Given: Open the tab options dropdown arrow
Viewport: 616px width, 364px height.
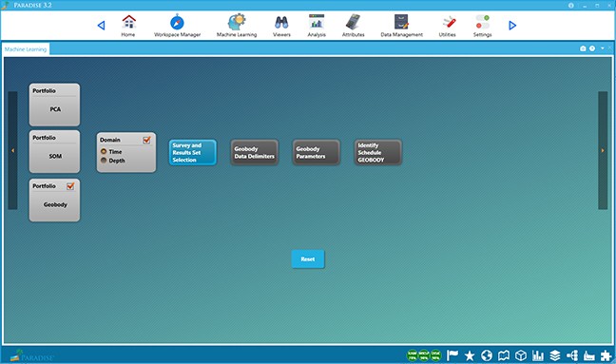Looking at the screenshot, I should click(x=603, y=48).
